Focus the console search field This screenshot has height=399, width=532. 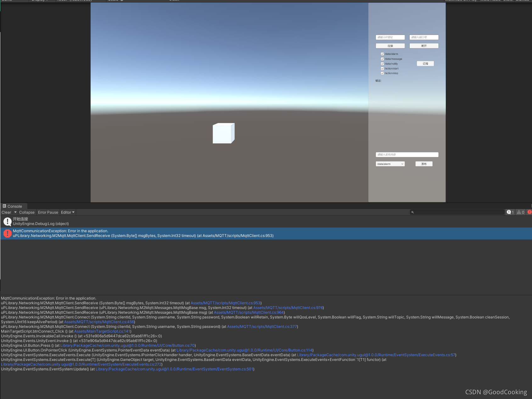[457, 212]
